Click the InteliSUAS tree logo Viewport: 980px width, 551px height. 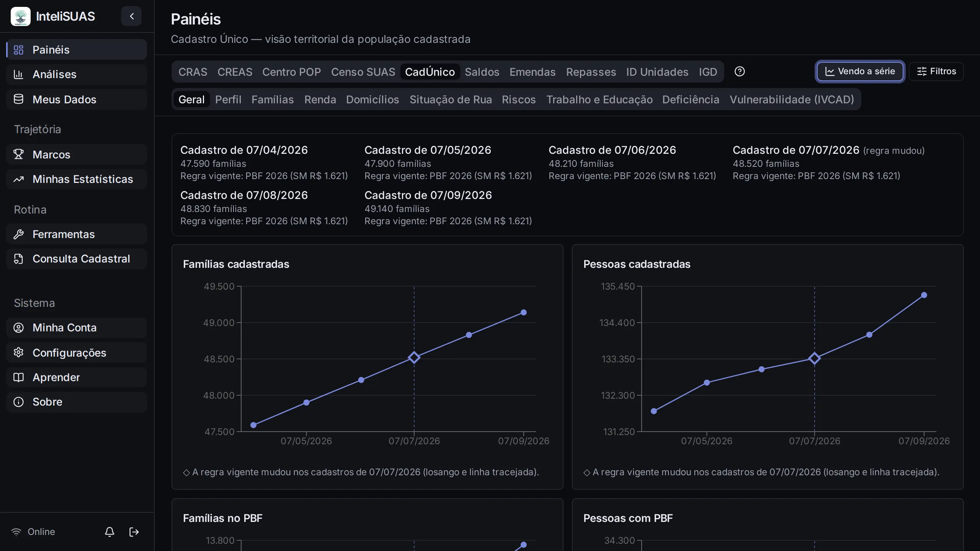coord(21,16)
